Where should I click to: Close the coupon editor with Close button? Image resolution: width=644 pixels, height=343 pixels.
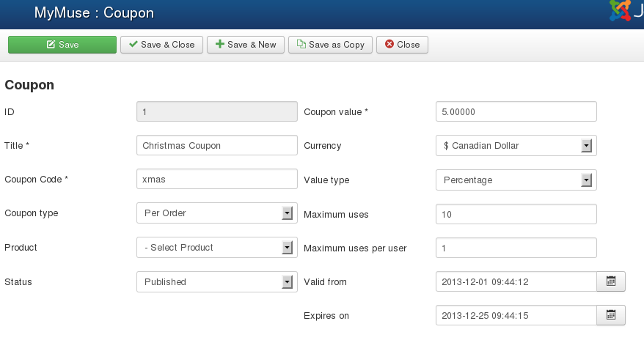[x=402, y=45]
